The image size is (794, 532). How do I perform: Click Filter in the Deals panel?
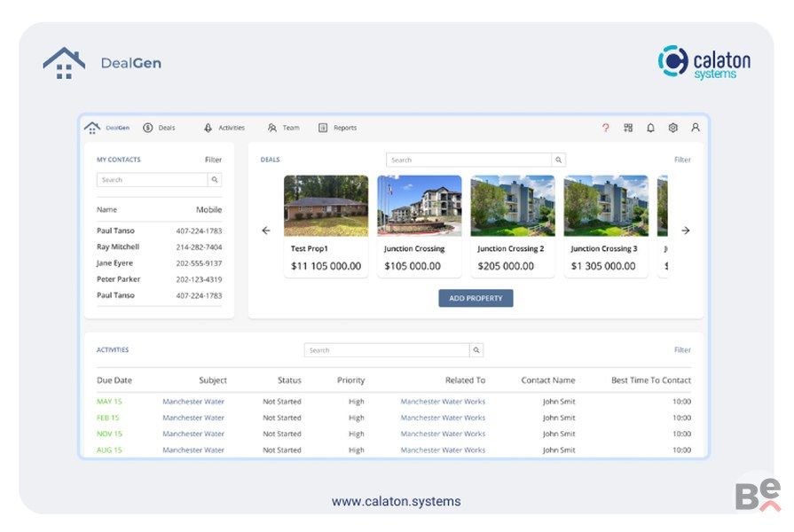[x=682, y=160]
